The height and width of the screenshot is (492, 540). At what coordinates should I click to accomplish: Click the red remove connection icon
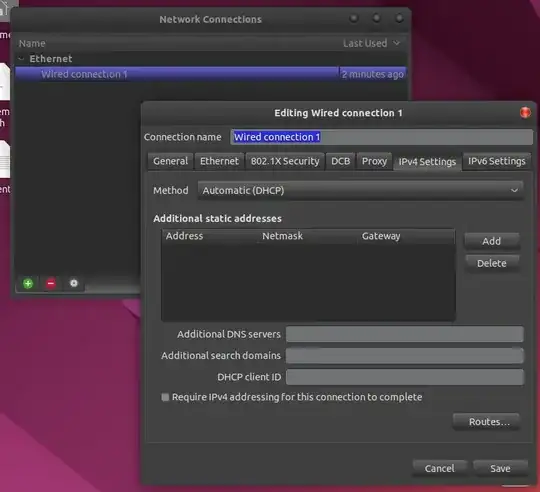[x=51, y=283]
